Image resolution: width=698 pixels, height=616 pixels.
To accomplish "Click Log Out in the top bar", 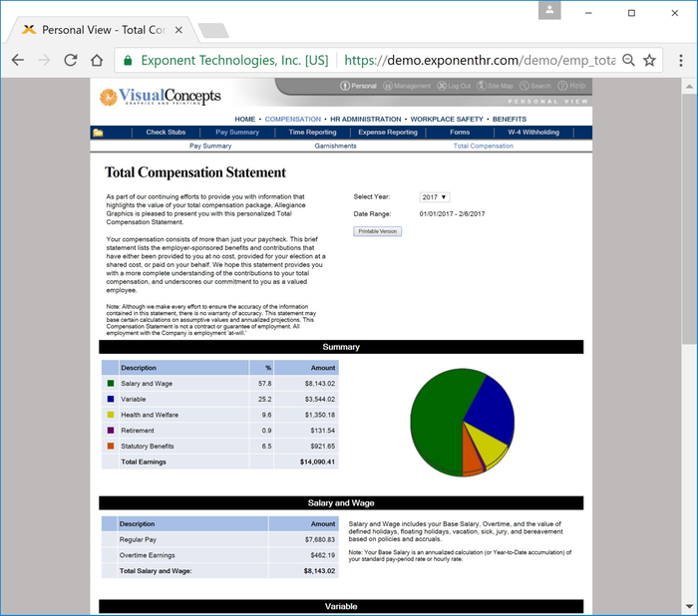I will tap(454, 86).
